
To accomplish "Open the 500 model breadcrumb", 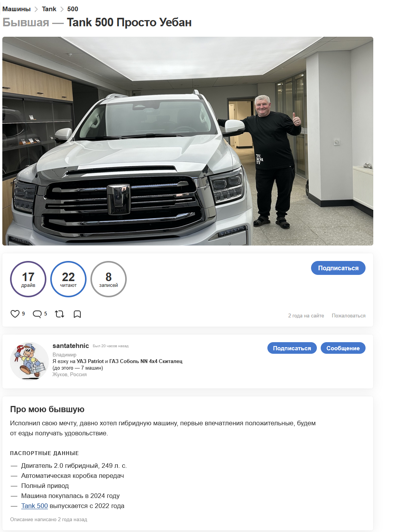I will pyautogui.click(x=73, y=9).
